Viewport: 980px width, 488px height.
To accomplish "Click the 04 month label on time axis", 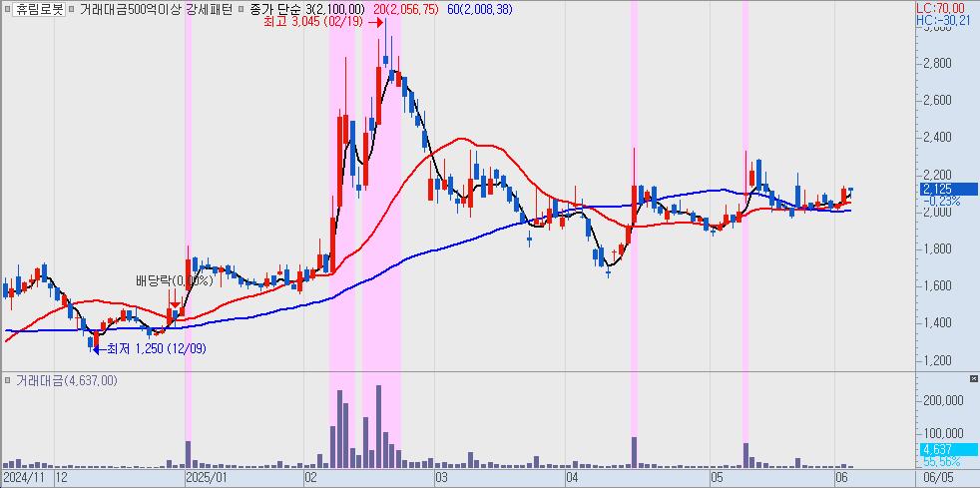I will click(572, 477).
